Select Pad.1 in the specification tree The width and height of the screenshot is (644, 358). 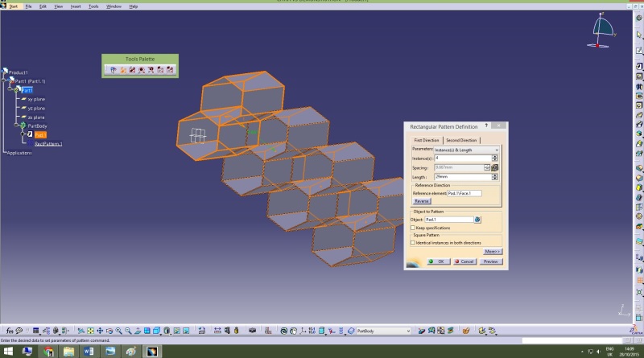click(40, 134)
